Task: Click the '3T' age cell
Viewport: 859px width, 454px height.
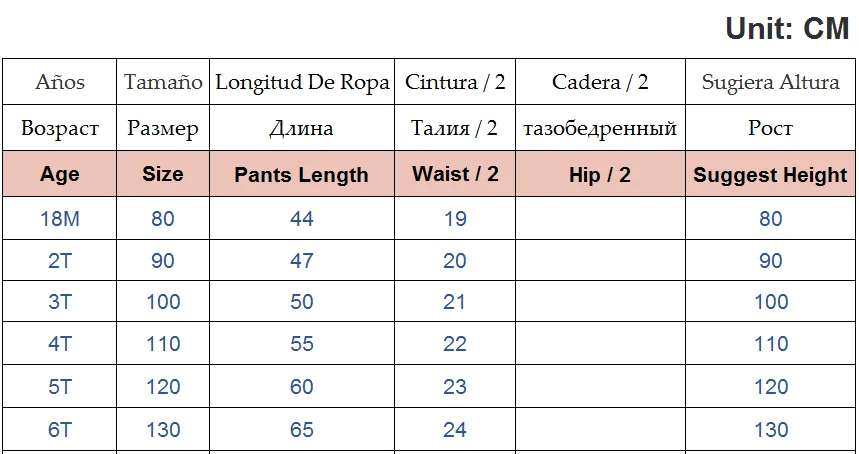Action: (60, 302)
